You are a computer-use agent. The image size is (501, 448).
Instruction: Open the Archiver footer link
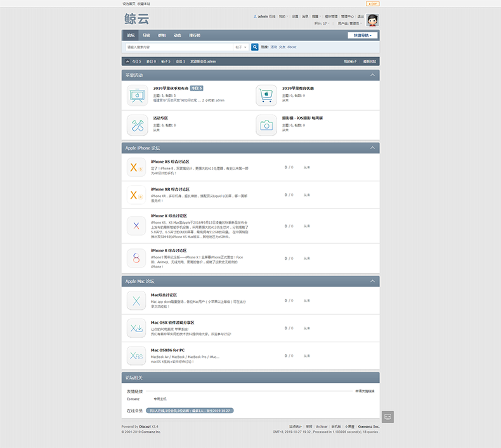322,426
